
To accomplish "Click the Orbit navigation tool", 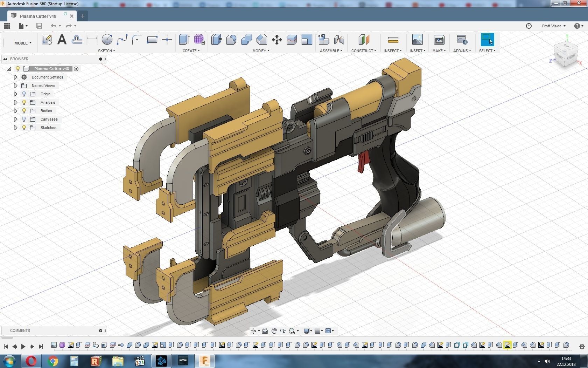I will coord(253,331).
